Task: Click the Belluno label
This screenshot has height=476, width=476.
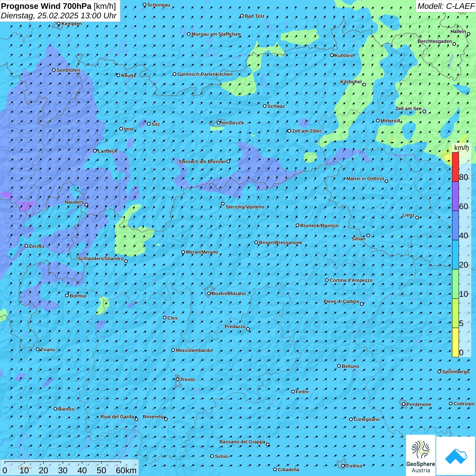Action: tap(350, 366)
